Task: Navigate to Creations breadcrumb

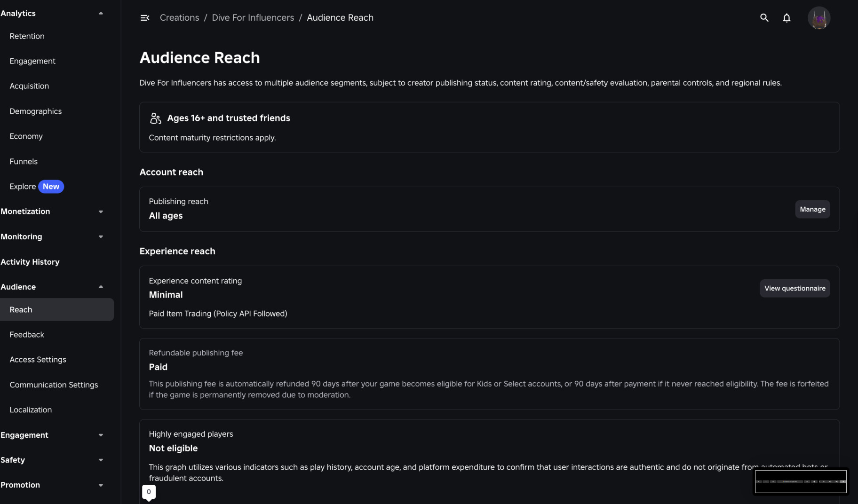Action: point(179,17)
